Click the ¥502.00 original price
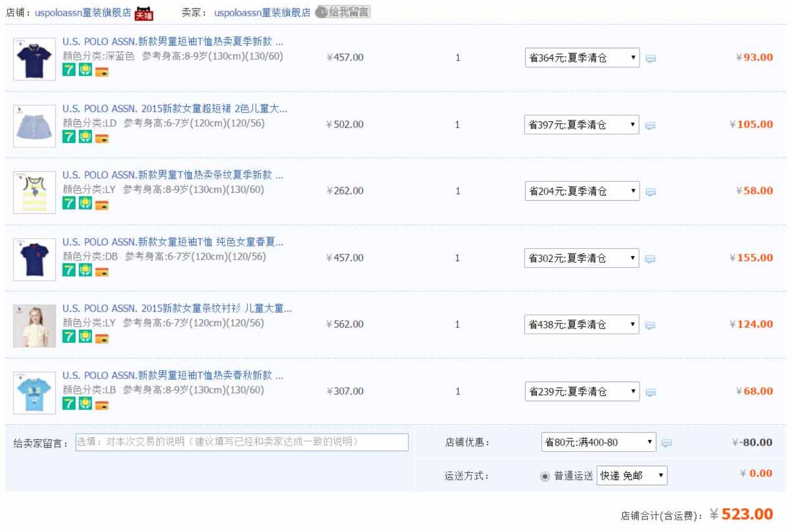Image resolution: width=792 pixels, height=532 pixels. [345, 125]
